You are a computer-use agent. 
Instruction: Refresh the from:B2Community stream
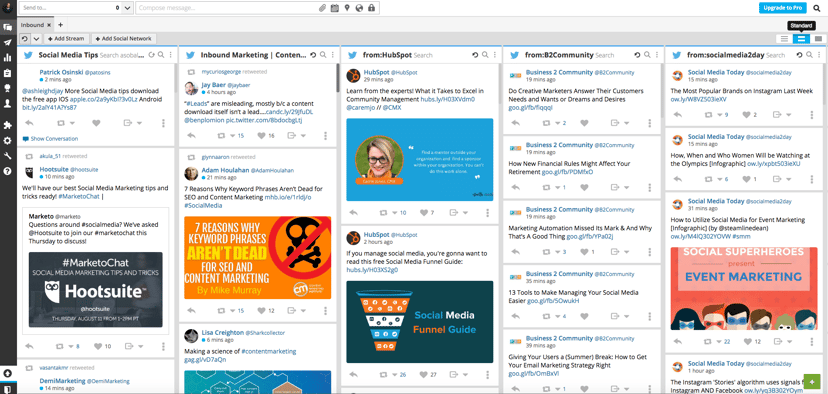[x=637, y=55]
